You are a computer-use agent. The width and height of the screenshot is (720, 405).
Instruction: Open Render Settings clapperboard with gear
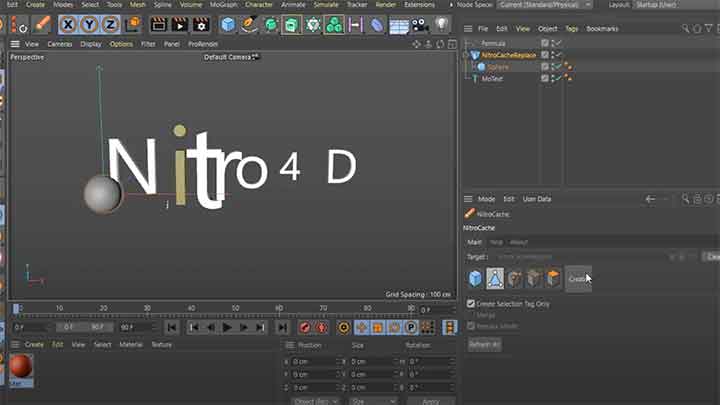201,24
